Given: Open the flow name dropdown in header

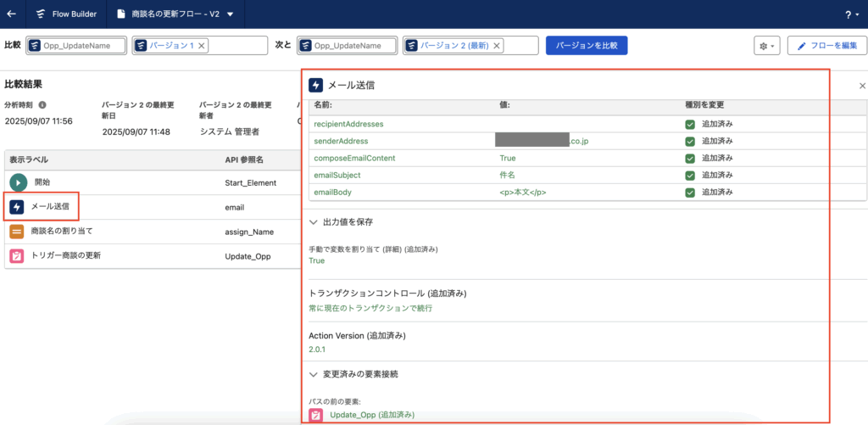Looking at the screenshot, I should pyautogui.click(x=230, y=14).
